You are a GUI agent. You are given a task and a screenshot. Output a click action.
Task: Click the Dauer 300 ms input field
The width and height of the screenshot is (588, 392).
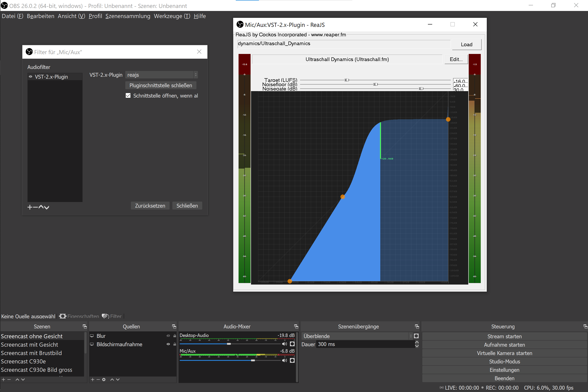365,344
